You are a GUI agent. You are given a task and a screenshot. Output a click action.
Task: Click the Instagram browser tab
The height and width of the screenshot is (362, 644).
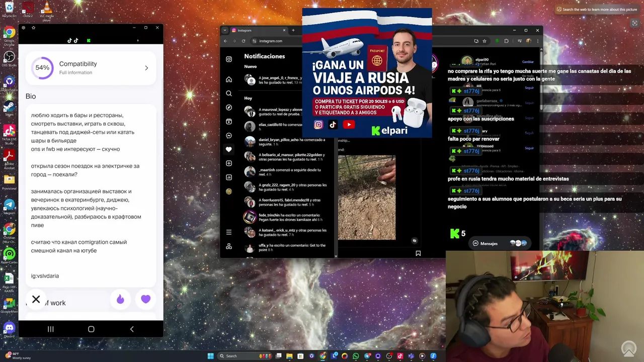[x=258, y=30]
